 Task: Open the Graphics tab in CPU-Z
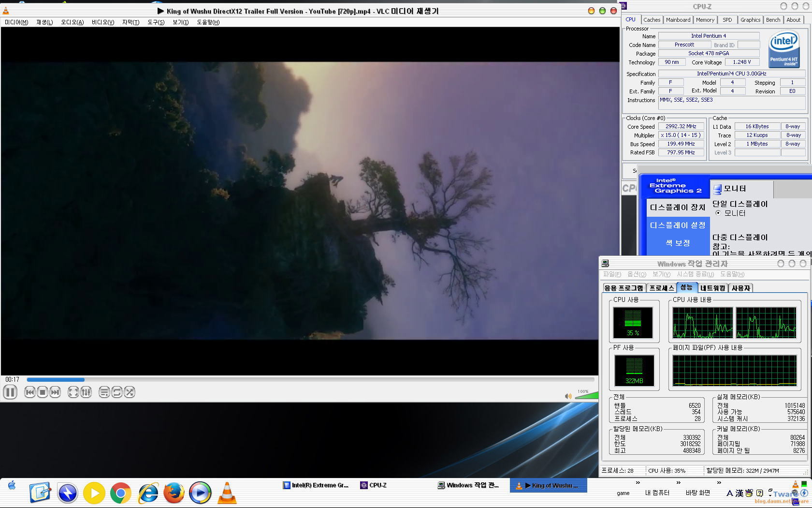pos(751,20)
